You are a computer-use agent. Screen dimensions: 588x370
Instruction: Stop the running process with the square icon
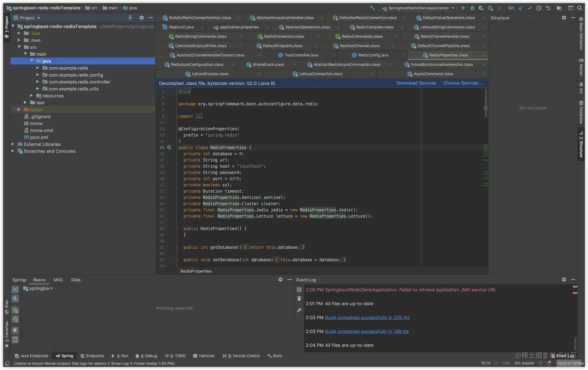click(499, 8)
